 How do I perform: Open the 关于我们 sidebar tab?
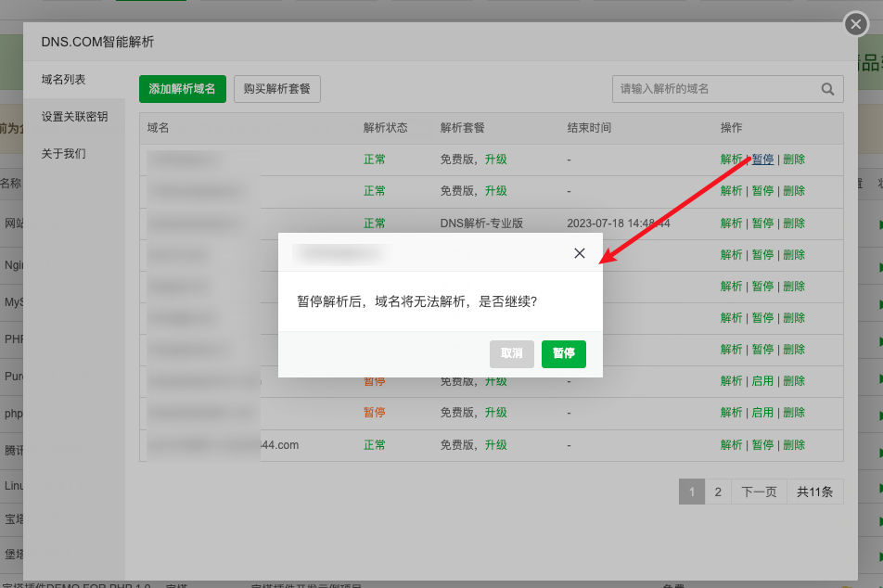63,154
